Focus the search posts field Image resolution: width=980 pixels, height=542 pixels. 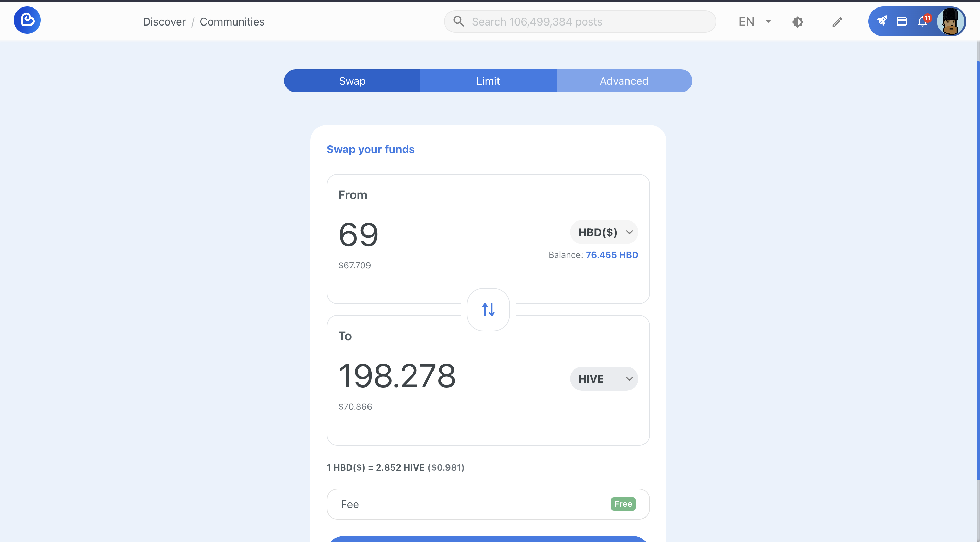(580, 21)
